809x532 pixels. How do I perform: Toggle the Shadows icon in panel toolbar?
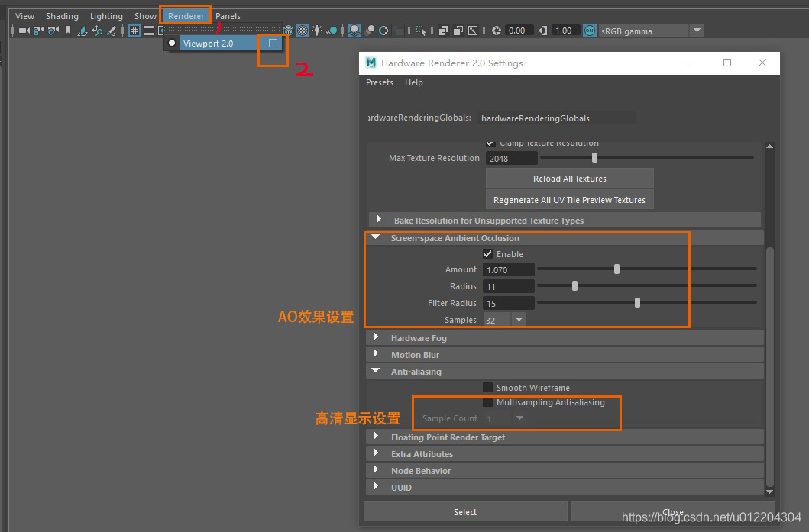[x=332, y=31]
